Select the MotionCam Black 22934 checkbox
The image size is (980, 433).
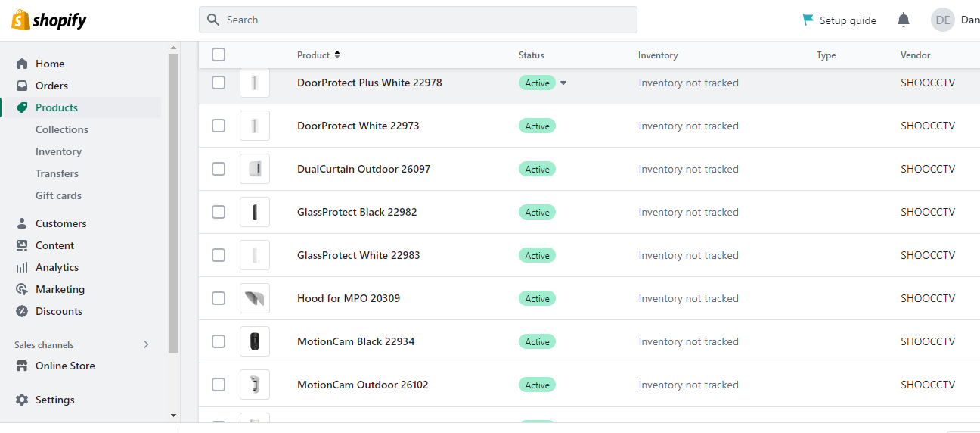click(x=219, y=341)
